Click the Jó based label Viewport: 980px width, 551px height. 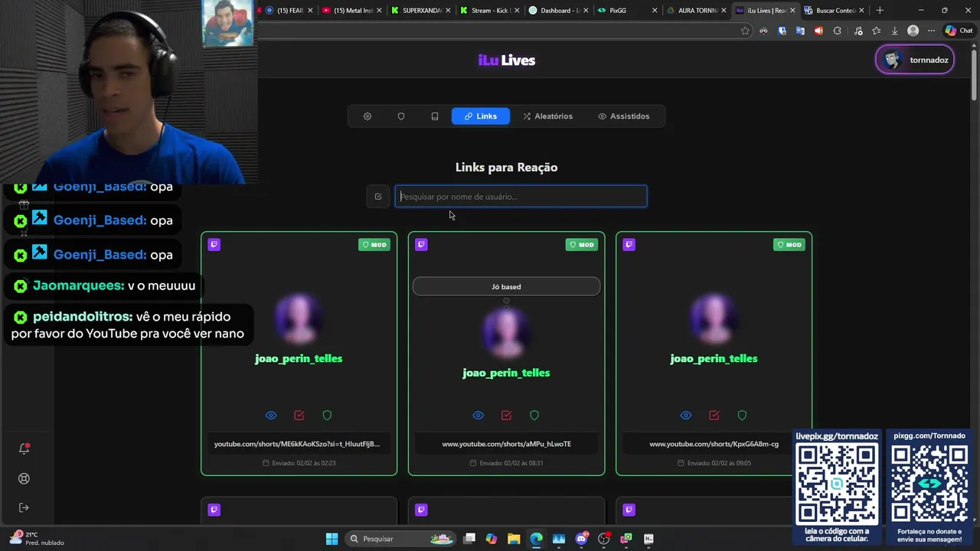pyautogui.click(x=506, y=286)
